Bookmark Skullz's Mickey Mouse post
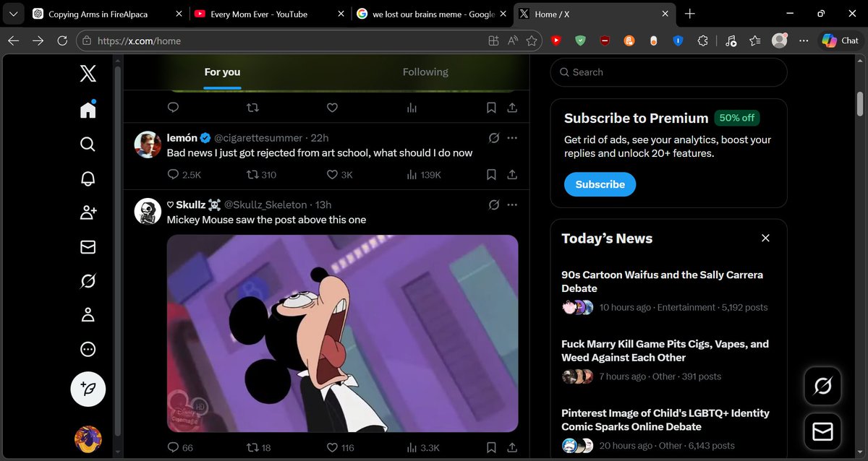 491,447
